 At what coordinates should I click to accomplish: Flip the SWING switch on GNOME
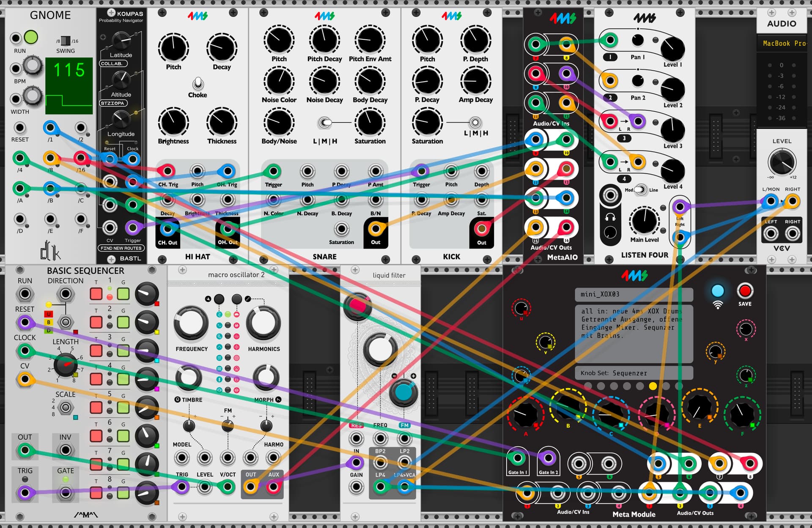[x=66, y=41]
